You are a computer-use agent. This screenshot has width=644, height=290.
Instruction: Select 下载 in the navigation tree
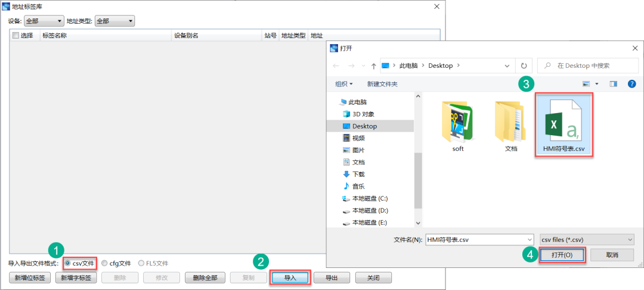pyautogui.click(x=353, y=174)
